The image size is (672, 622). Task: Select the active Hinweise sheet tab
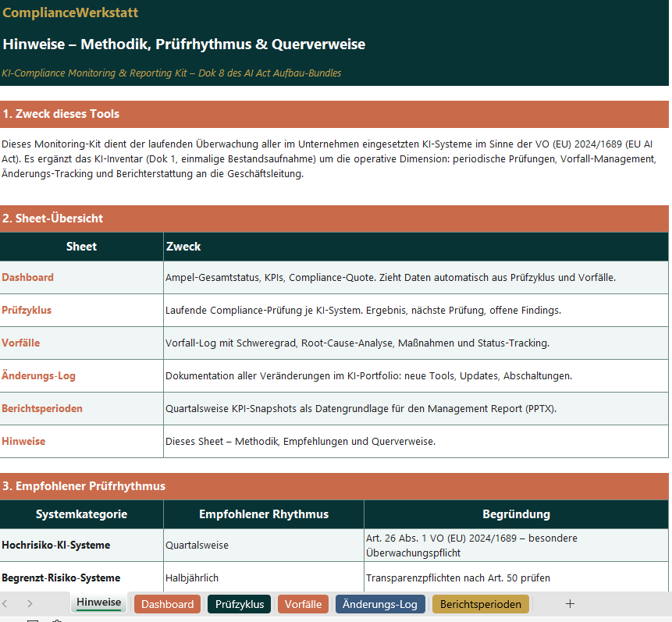point(100,602)
